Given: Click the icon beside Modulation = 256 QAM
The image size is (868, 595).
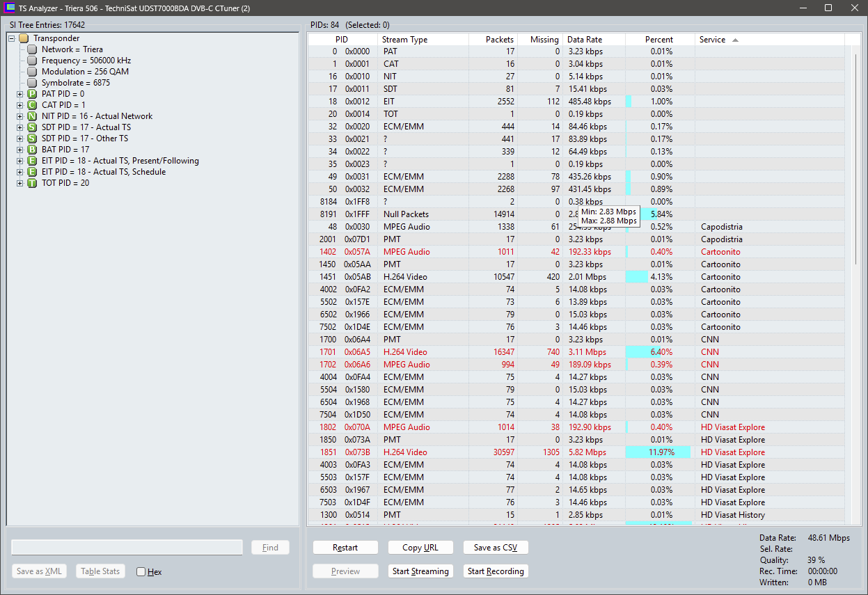Looking at the screenshot, I should tap(32, 72).
